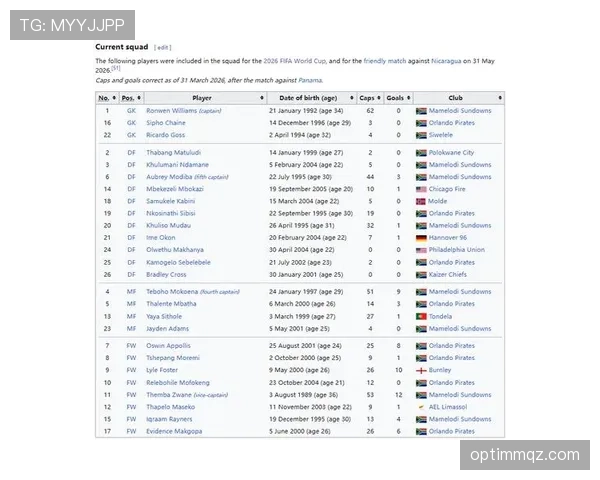This screenshot has width=600, height=480.
Task: Sort by the Date of birth column arrows
Action: [x=352, y=98]
